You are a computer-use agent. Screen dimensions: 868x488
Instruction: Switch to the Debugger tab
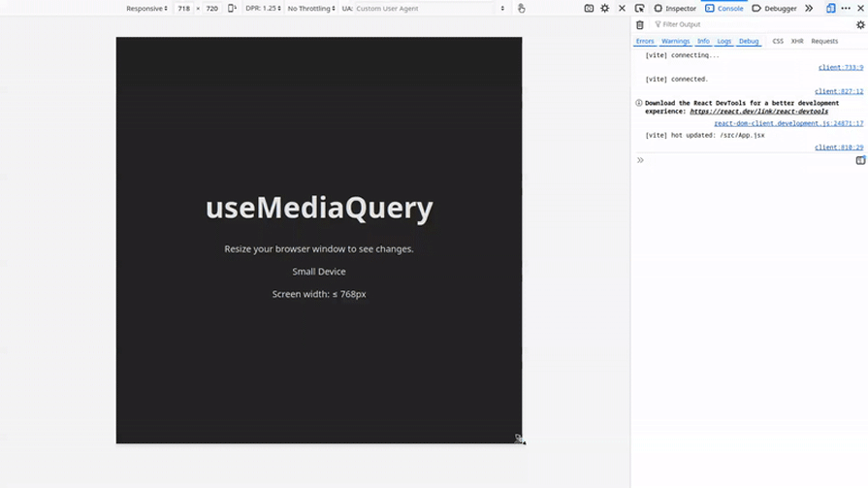[x=774, y=9]
